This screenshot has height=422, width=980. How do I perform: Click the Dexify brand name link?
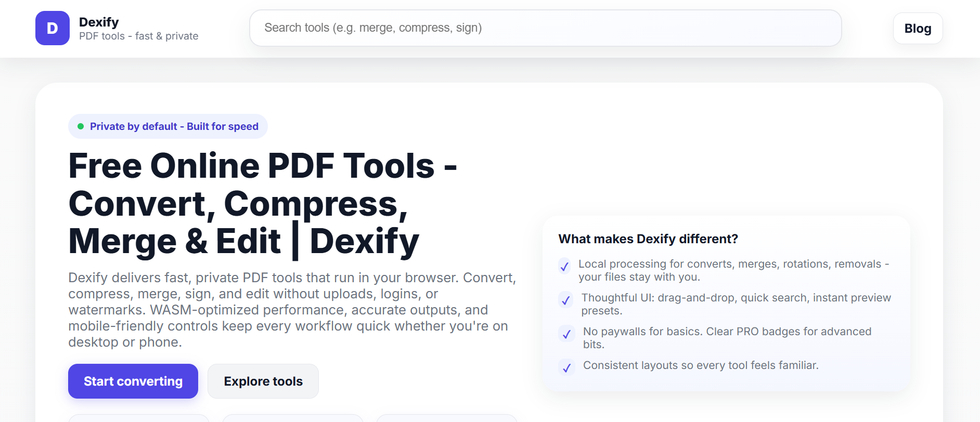[99, 22]
